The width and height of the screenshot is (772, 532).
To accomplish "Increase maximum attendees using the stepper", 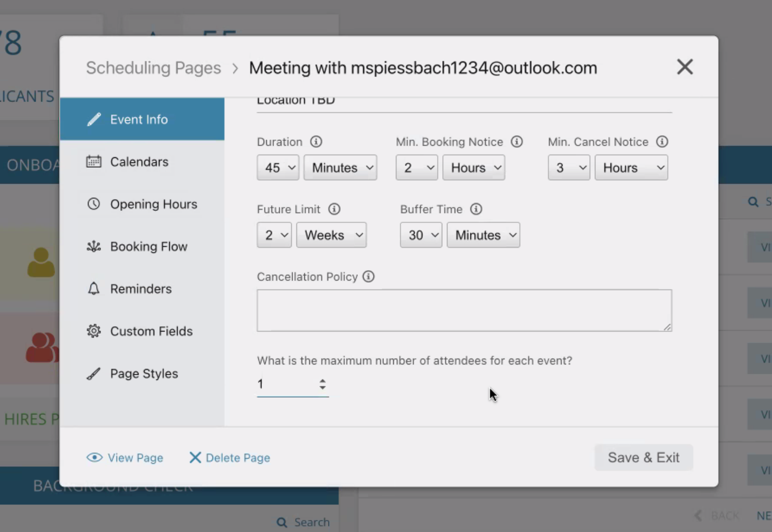I will click(322, 381).
